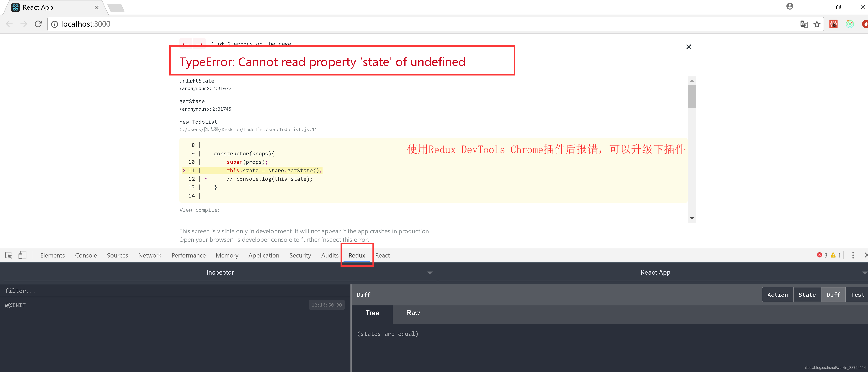
Task: Reload the localhost page
Action: (x=38, y=24)
